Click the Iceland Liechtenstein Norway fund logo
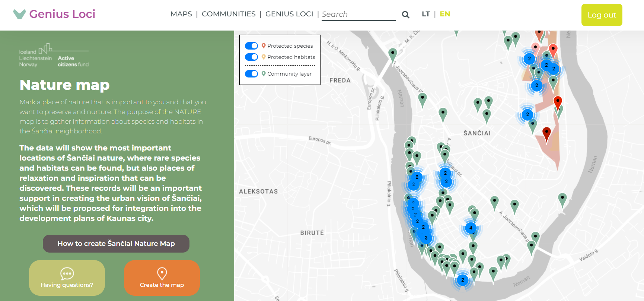 54,56
